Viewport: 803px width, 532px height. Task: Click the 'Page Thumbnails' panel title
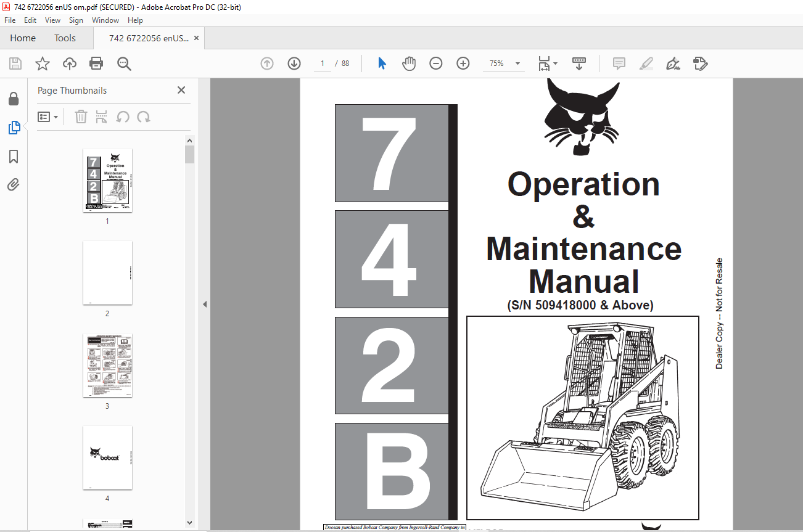click(72, 91)
